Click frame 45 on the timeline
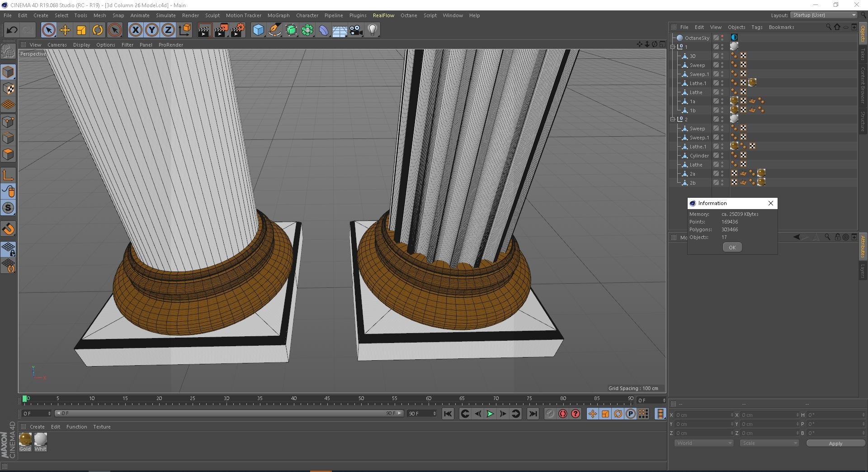Screen dimensions: 868x472 tap(327, 399)
